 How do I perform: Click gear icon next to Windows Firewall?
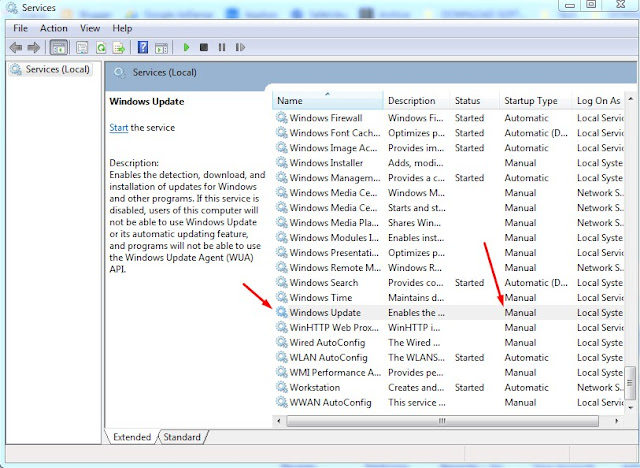[x=282, y=118]
